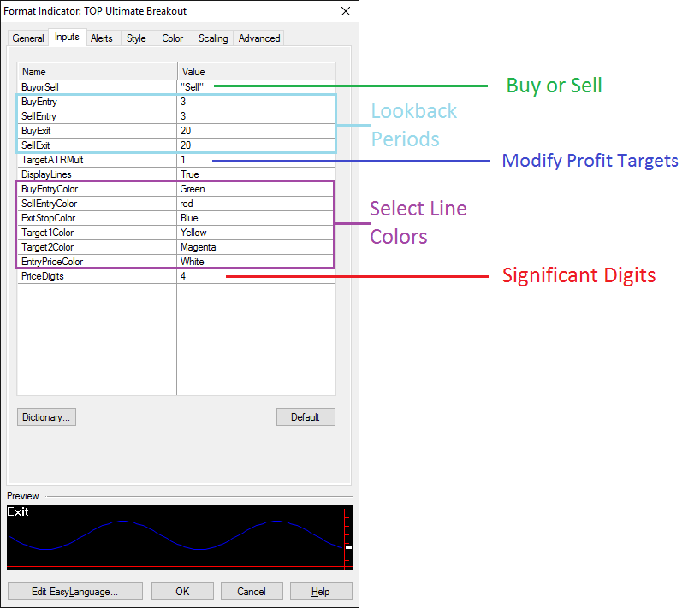
Task: Click the DisplayLines True value
Action: point(255,174)
